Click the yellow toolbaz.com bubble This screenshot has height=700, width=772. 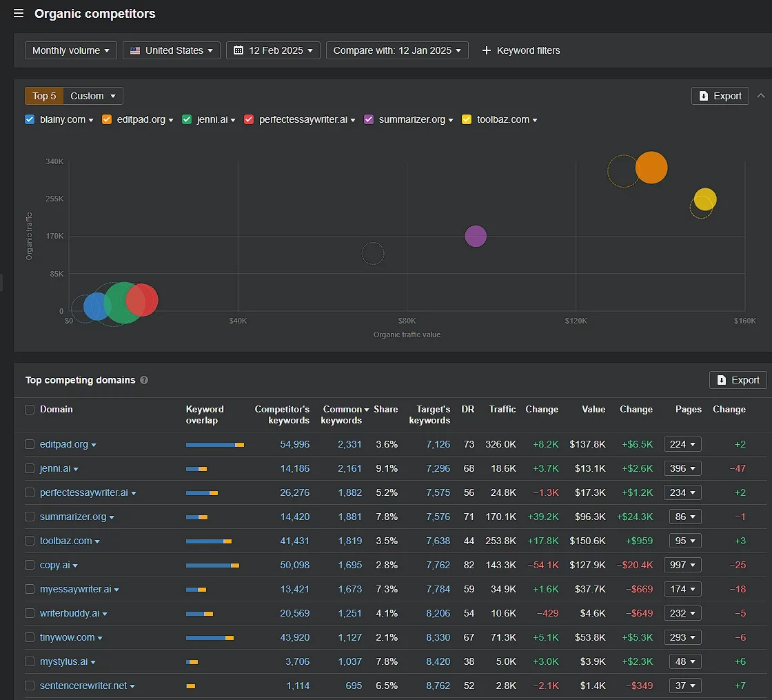pos(705,199)
